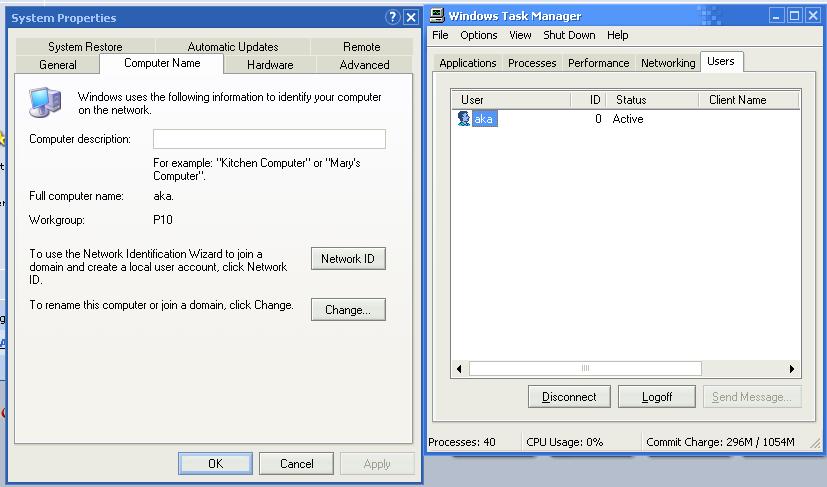The image size is (827, 487).
Task: Switch to the Applications tab
Action: [x=468, y=63]
